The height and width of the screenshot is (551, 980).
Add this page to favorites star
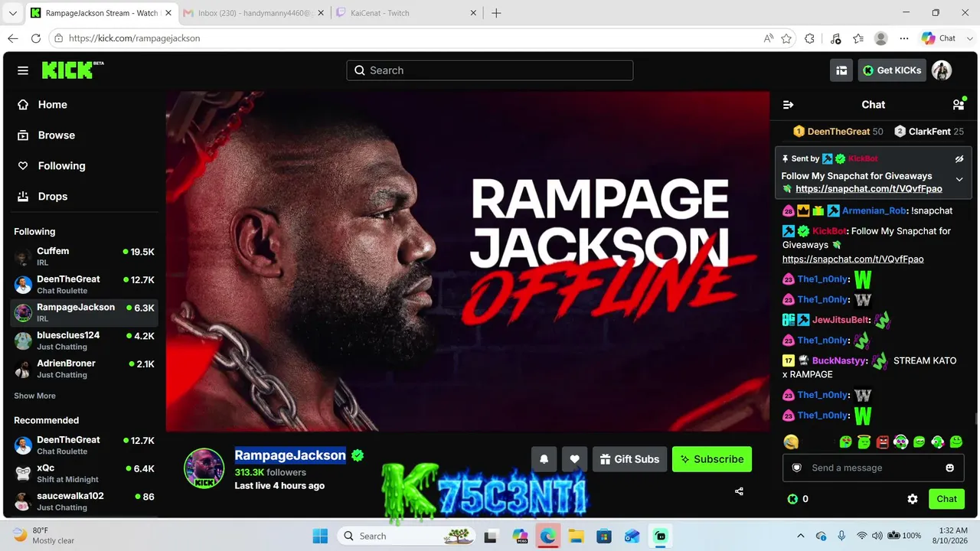point(786,38)
